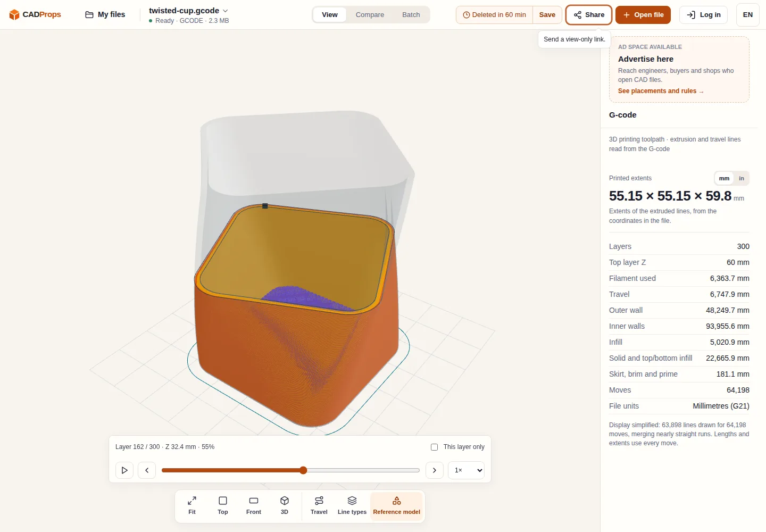This screenshot has width=766, height=532.
Task: Switch to the 3D view
Action: click(x=285, y=505)
